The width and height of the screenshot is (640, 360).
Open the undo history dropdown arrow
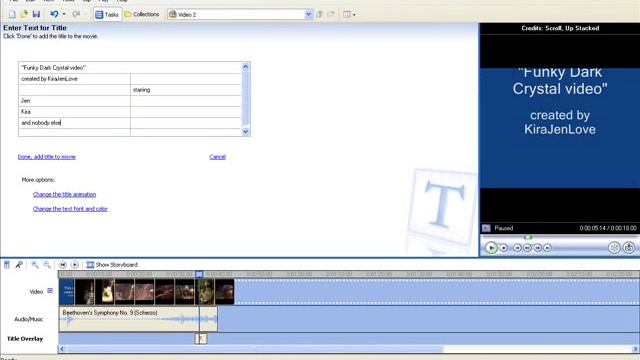64,14
